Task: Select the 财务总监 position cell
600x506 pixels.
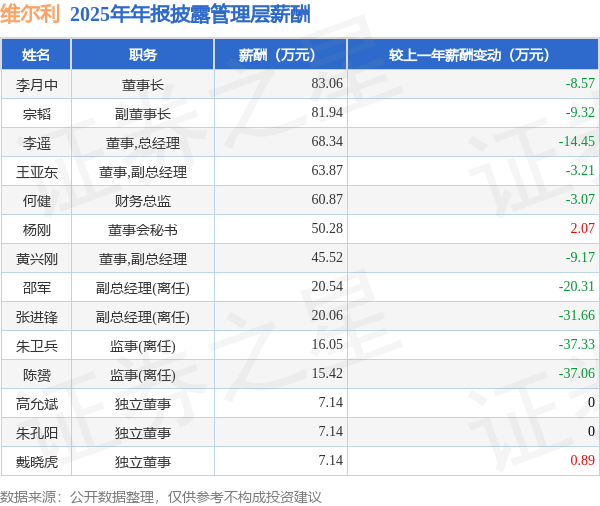Action: pyautogui.click(x=143, y=201)
